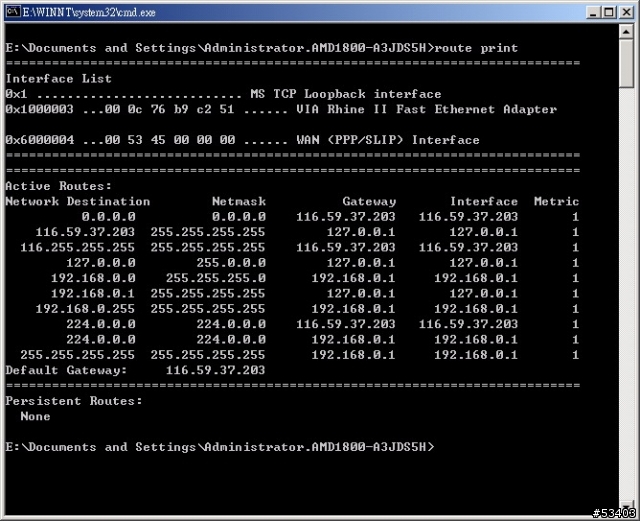The width and height of the screenshot is (640, 521).
Task: Click the vertical scrollbar thumb
Action: click(626, 63)
